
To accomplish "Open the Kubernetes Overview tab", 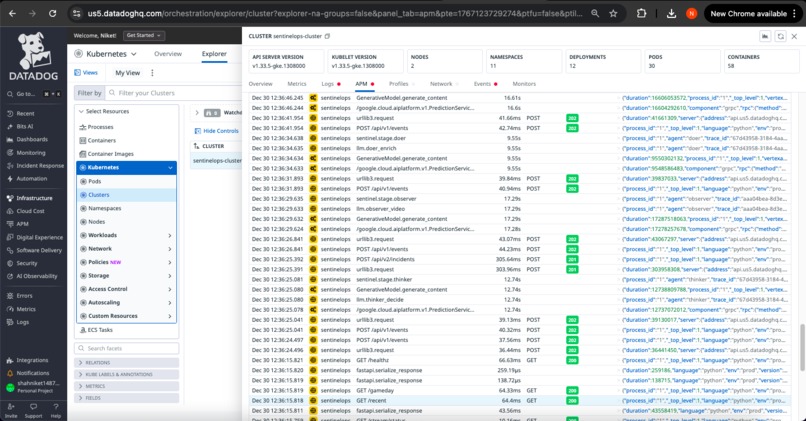I will click(x=168, y=54).
